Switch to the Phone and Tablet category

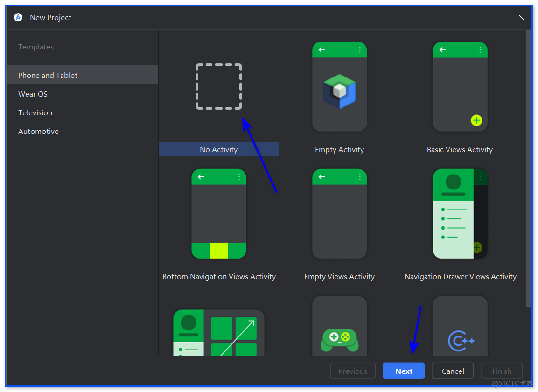(48, 75)
